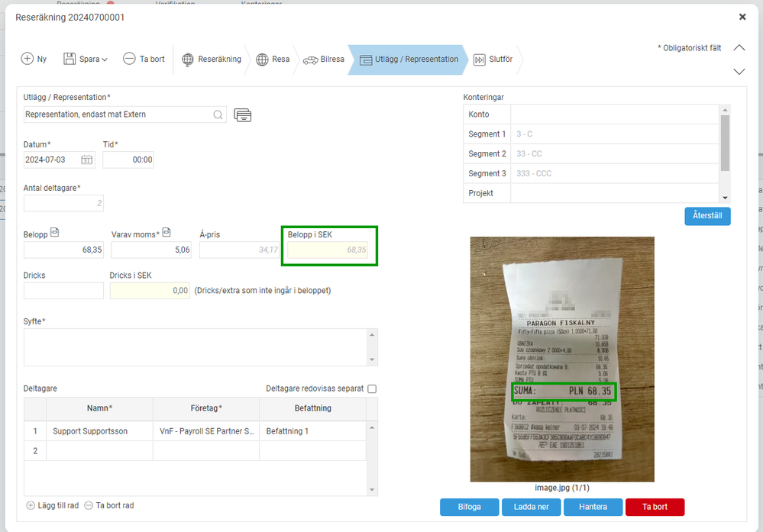763x532 pixels.
Task: Click Ta bort rad to remove row
Action: 109,506
